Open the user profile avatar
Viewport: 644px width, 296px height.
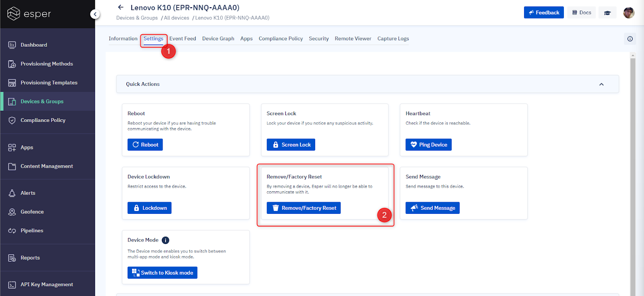[x=629, y=12]
